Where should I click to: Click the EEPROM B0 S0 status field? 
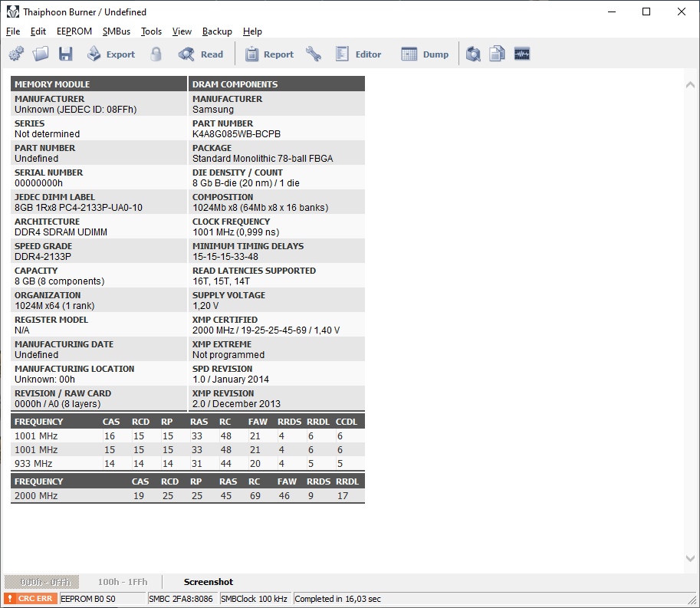(x=103, y=599)
